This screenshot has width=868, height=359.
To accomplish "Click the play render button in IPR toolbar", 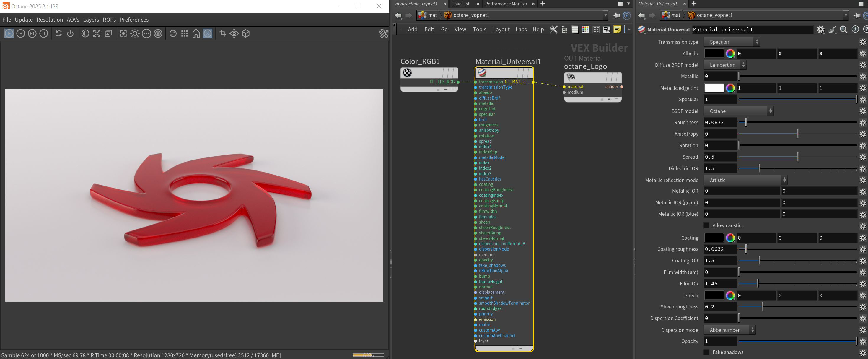I will (9, 33).
